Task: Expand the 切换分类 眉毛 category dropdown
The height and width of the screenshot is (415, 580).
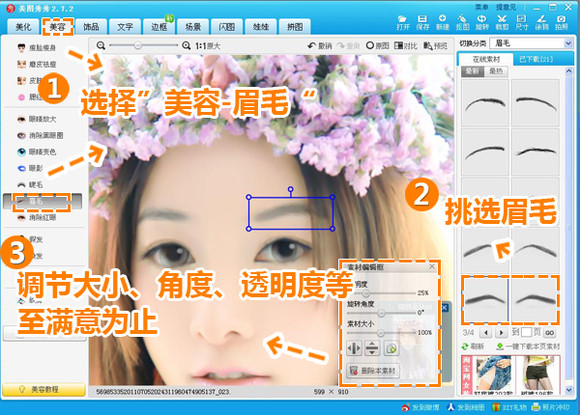Action: pyautogui.click(x=568, y=44)
